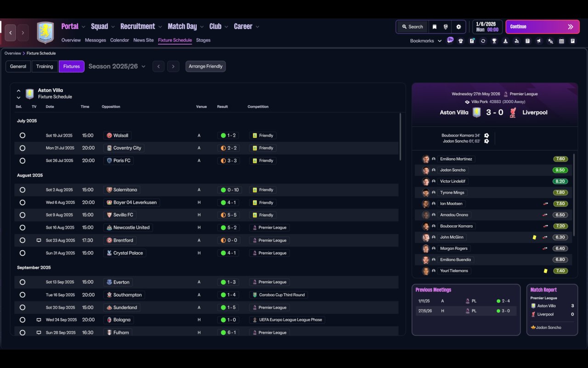Select the Everton fixture radio button

point(23,282)
